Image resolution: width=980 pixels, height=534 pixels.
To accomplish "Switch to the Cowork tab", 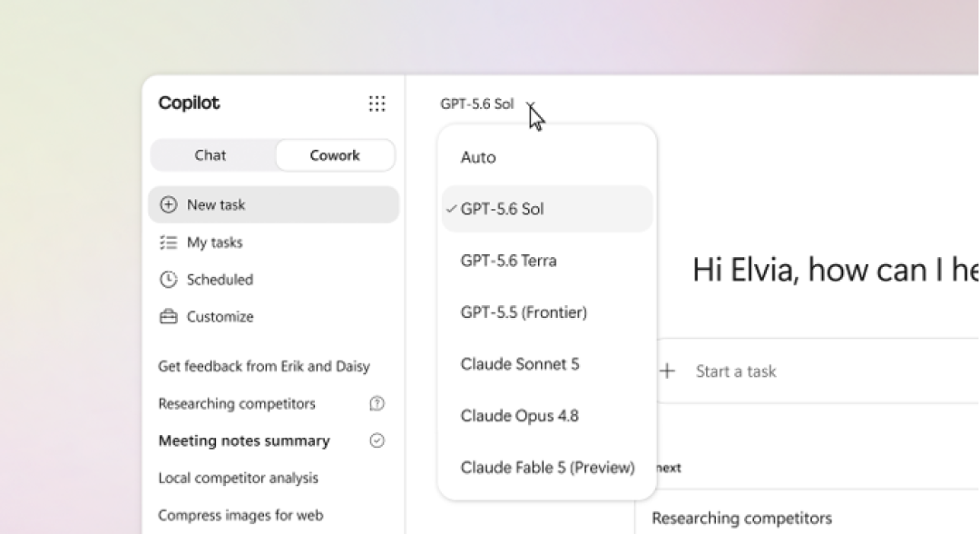I will [x=335, y=155].
